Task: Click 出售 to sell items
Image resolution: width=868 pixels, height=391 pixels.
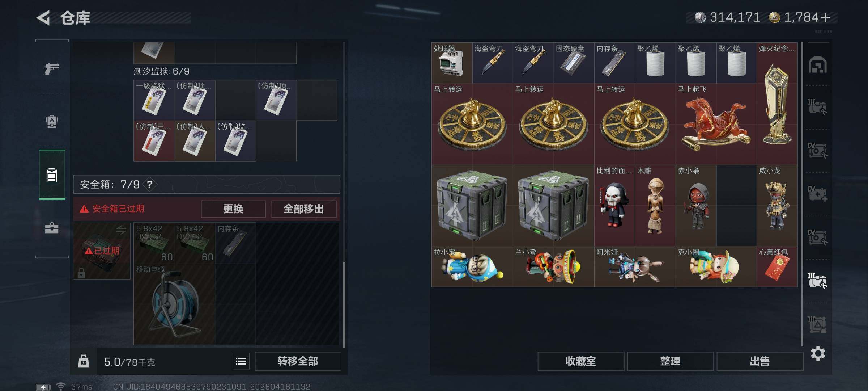Action: (x=759, y=361)
